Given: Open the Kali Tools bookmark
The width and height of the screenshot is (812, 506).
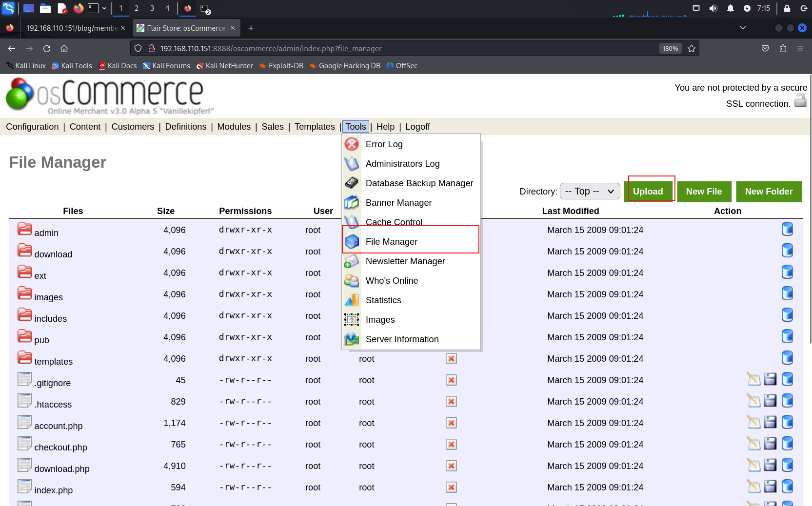Looking at the screenshot, I should [72, 66].
